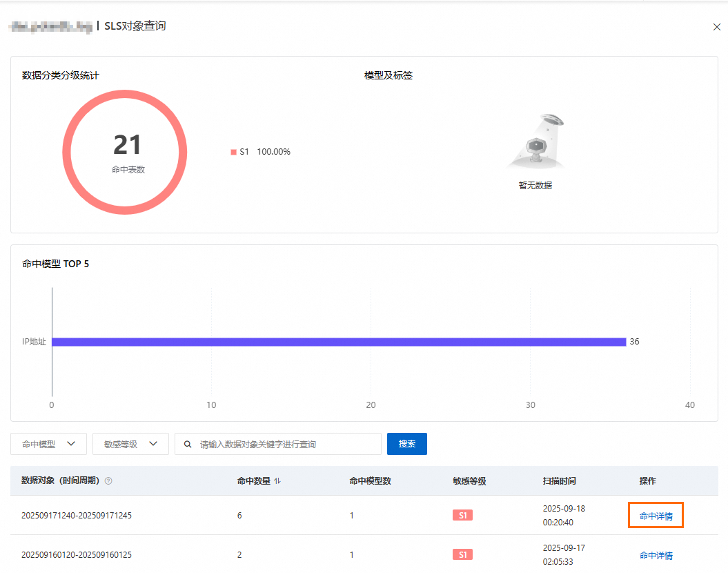Click the data object keyword search field
The image size is (728, 573).
click(278, 444)
